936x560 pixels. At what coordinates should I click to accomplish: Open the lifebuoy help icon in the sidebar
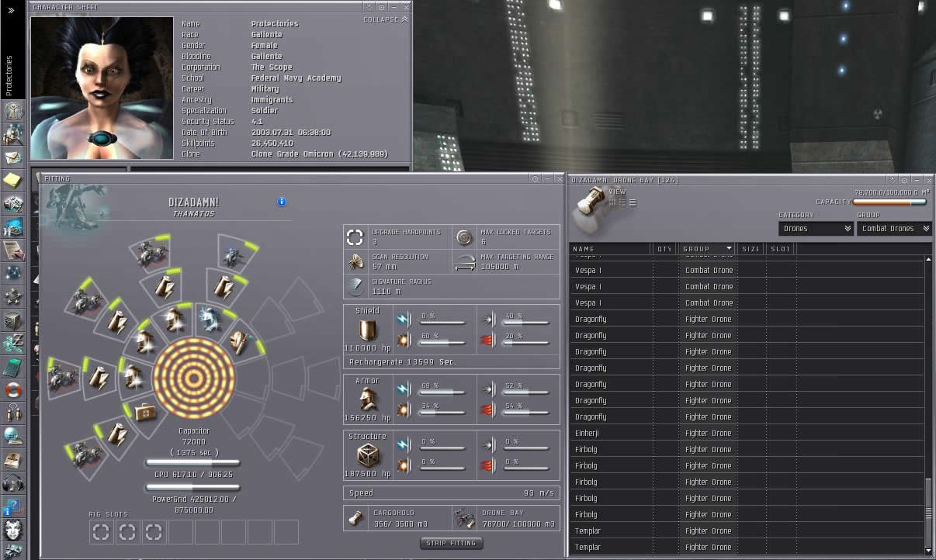click(13, 389)
